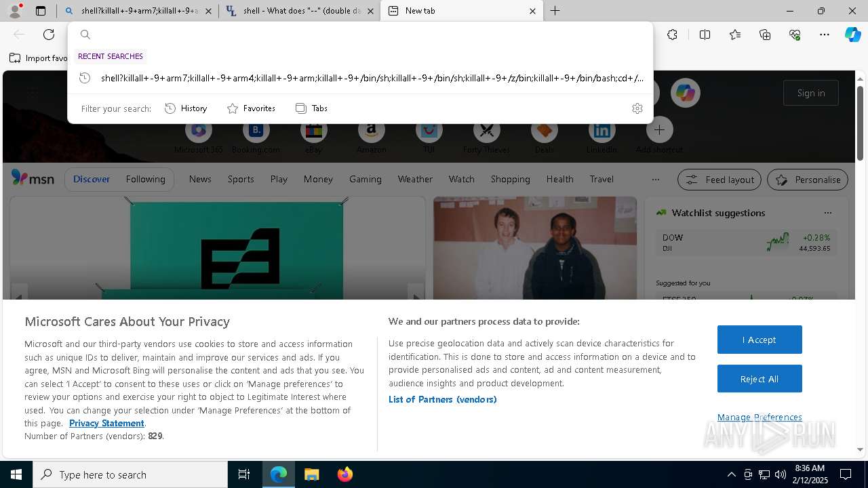
Task: Click the browser profile avatar icon
Action: click(x=14, y=11)
